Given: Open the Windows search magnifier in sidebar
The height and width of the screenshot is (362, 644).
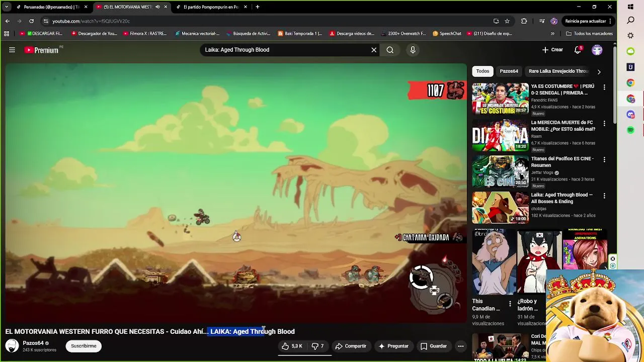Looking at the screenshot, I should click(x=630, y=21).
